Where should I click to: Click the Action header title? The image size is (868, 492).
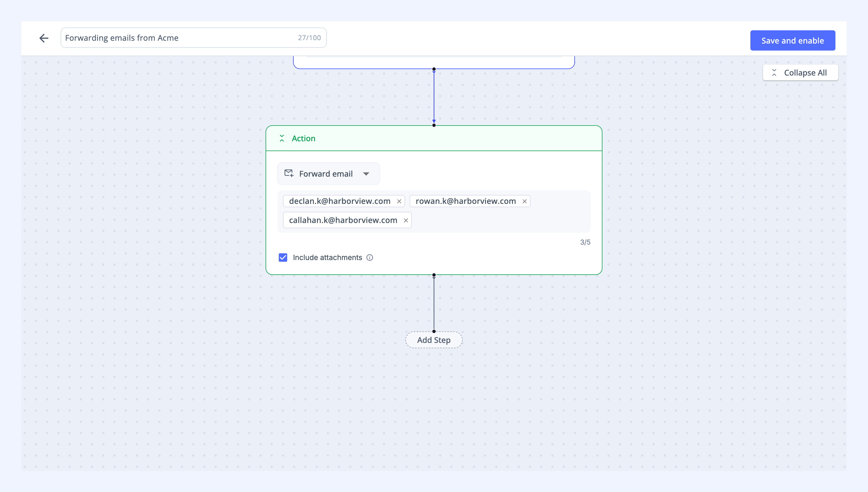pos(304,138)
